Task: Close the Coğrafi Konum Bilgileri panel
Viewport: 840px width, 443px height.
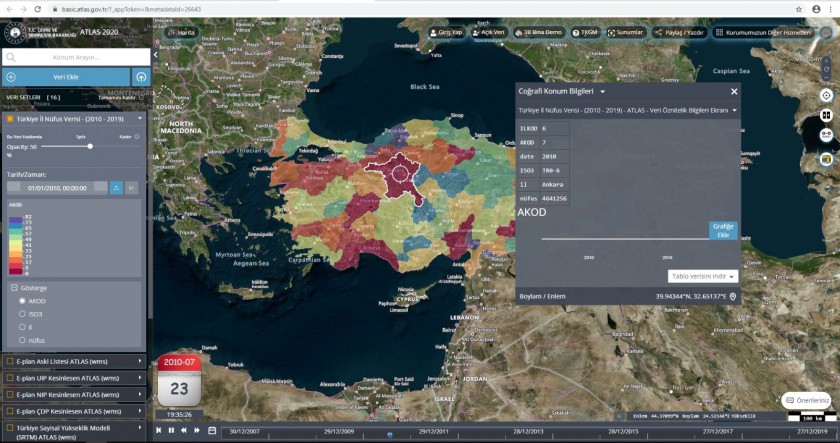Action: (734, 91)
